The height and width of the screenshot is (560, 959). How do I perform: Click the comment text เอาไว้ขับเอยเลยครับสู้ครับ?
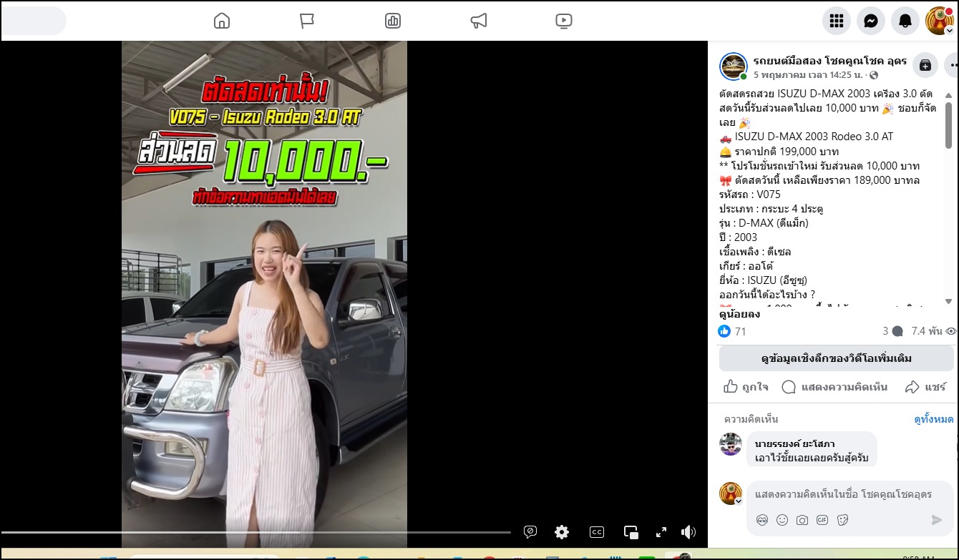click(812, 458)
